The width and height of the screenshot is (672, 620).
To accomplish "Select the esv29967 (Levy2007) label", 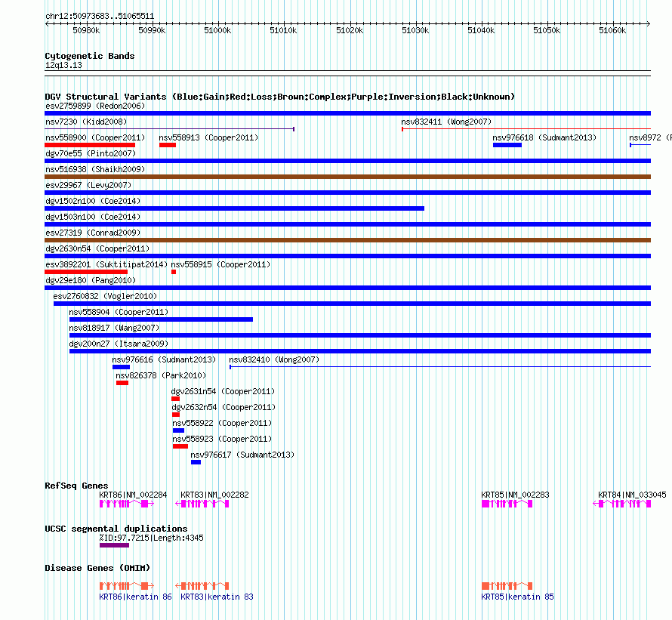I will pos(88,185).
